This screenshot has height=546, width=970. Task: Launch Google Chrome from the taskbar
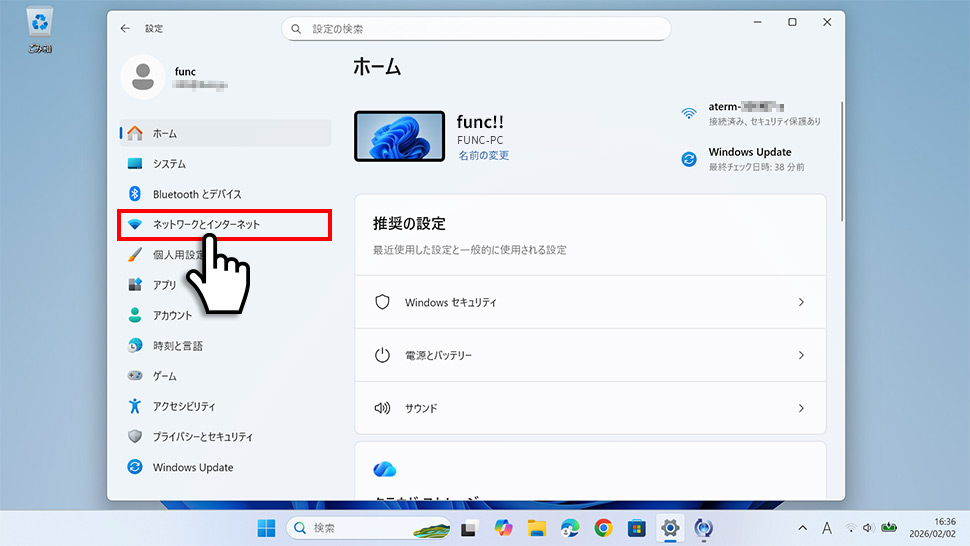tap(603, 528)
